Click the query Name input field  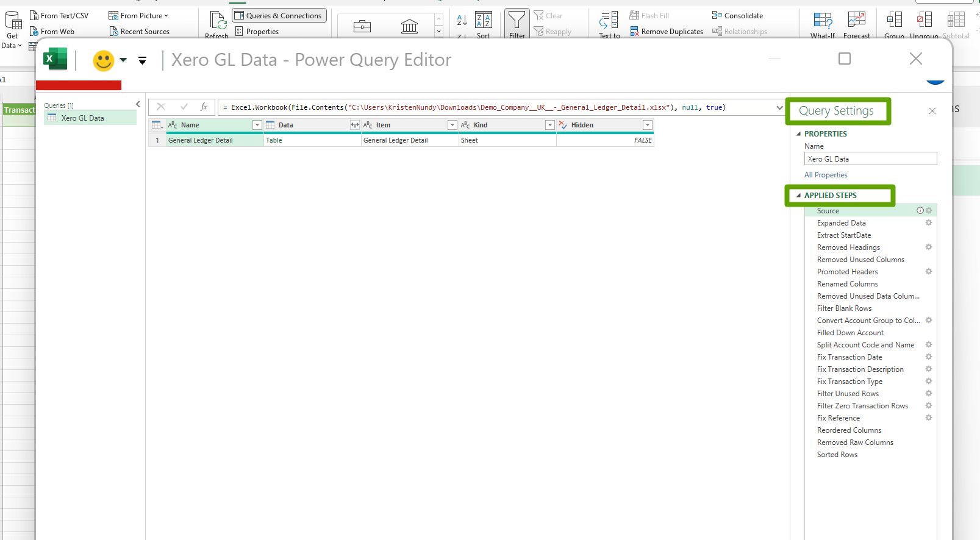click(x=870, y=158)
